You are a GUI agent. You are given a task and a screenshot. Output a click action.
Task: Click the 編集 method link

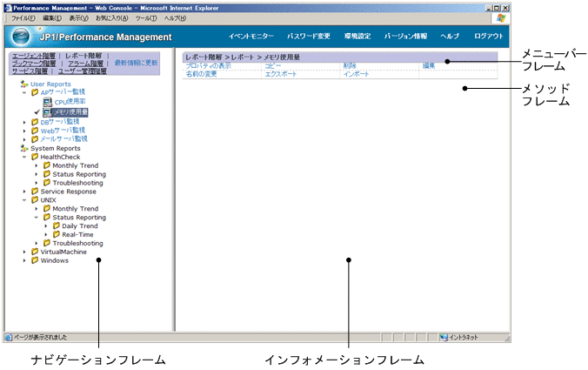pos(429,65)
